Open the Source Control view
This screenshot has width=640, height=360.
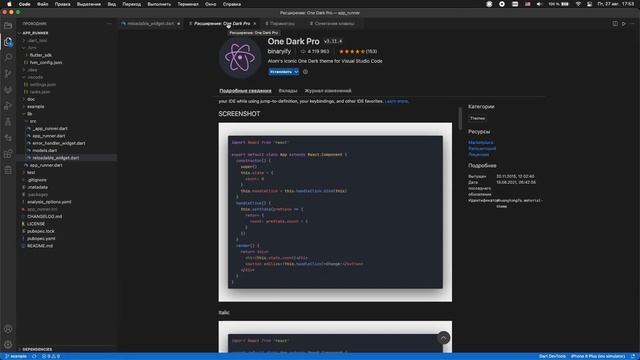(x=8, y=73)
